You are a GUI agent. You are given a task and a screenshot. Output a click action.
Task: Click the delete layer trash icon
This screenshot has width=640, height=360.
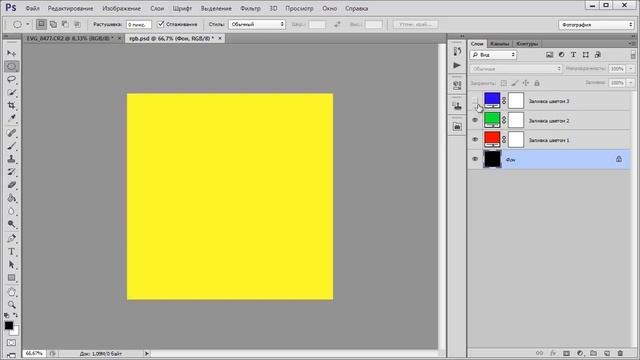click(x=620, y=353)
